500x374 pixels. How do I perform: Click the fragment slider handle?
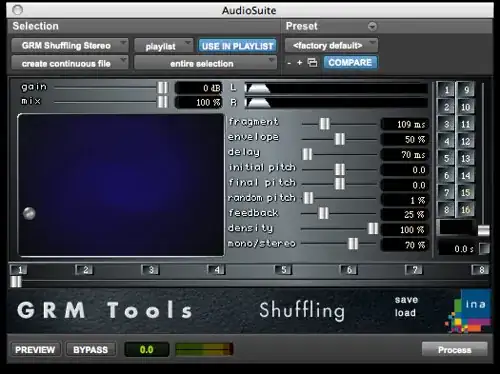(x=324, y=124)
